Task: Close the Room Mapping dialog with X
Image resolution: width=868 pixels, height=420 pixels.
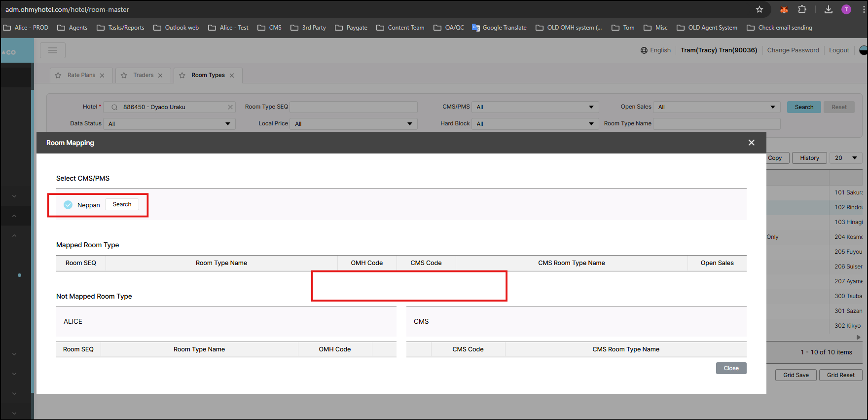Action: 751,143
